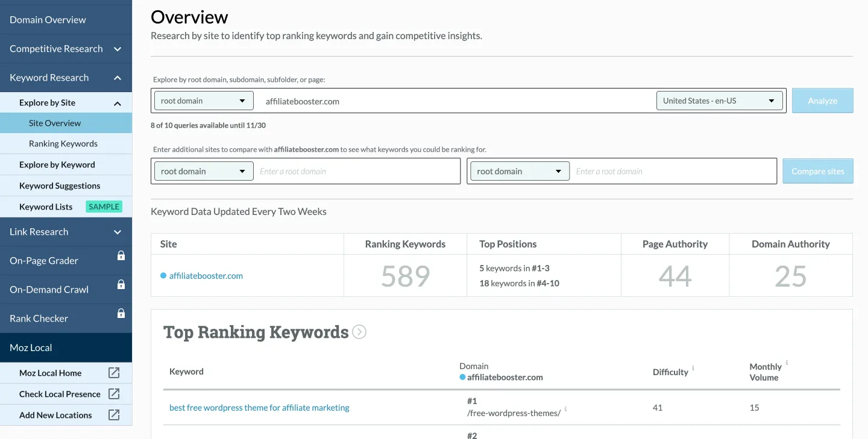The image size is (868, 439).
Task: Click the SAMPLE badge on Keyword Lists
Action: tap(104, 207)
